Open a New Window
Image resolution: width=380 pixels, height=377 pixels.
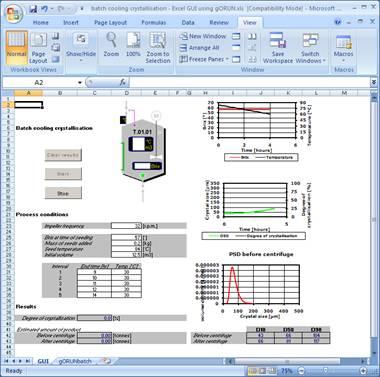[203, 36]
